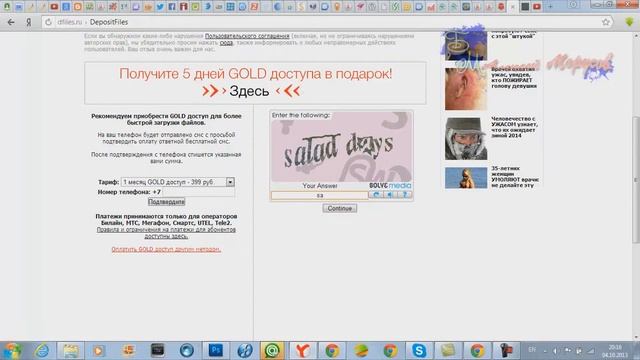Reload the page with the refresh icon

(48, 22)
